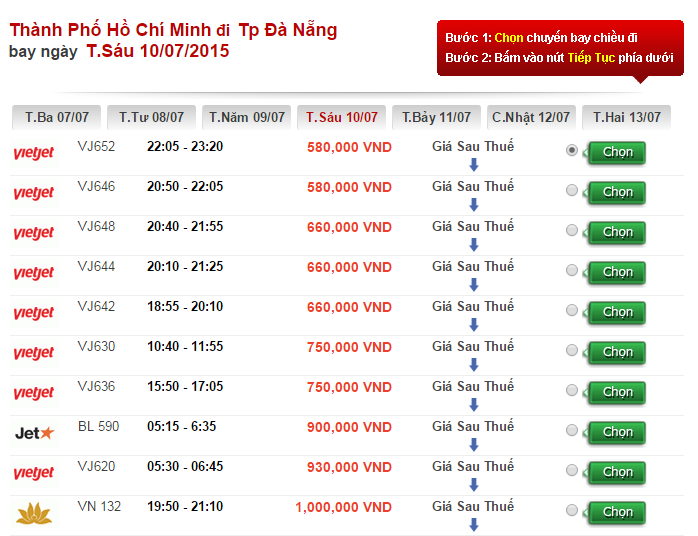Click the Vietnam Airlines lotus logo for VN 132
This screenshot has height=536, width=698.
click(x=34, y=513)
